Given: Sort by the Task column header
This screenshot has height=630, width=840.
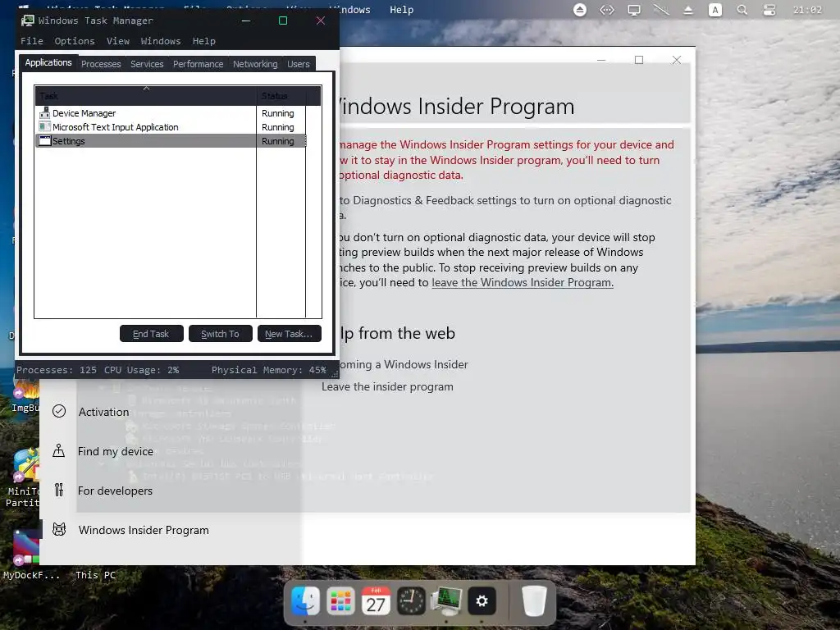Looking at the screenshot, I should (146, 96).
